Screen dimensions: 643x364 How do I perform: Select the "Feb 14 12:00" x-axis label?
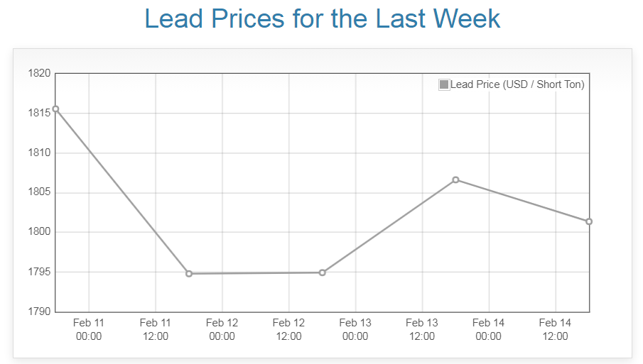555,329
